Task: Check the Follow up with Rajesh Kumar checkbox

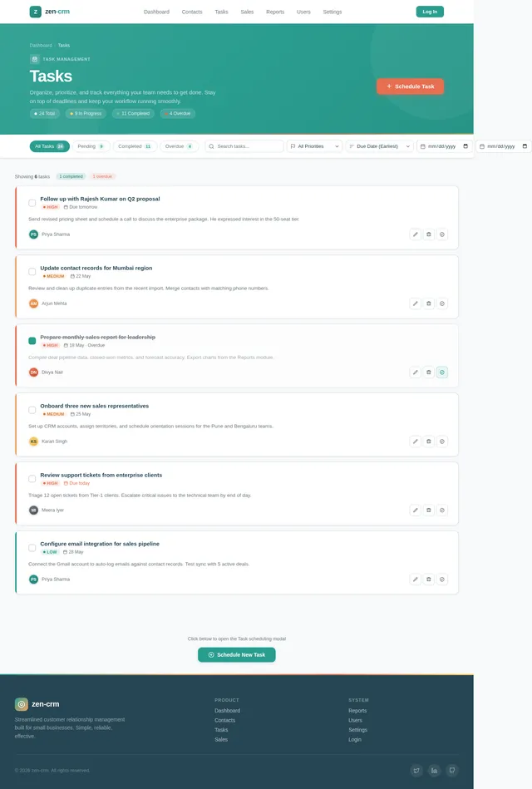Action: click(x=32, y=203)
